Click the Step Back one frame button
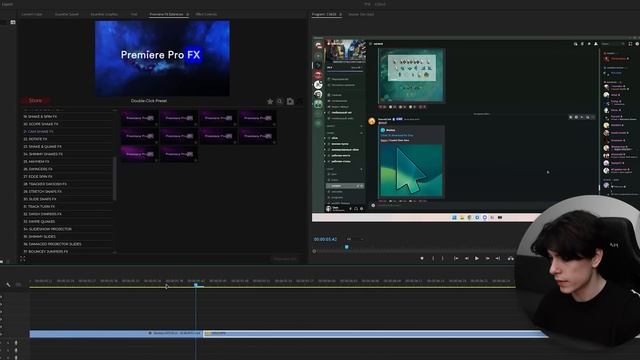Image resolution: width=640 pixels, height=360 pixels. 467,258
